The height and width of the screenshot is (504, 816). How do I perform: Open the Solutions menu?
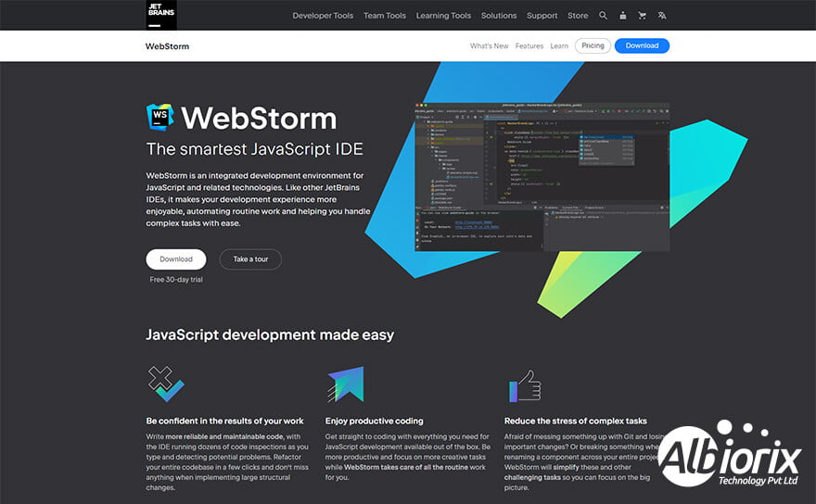coord(499,16)
